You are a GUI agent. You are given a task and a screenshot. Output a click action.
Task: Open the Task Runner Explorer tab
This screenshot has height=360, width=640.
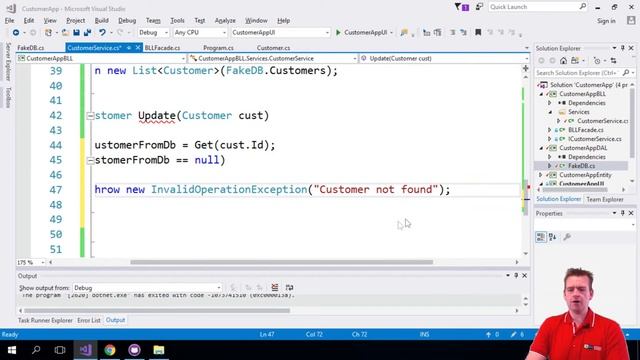coord(45,320)
